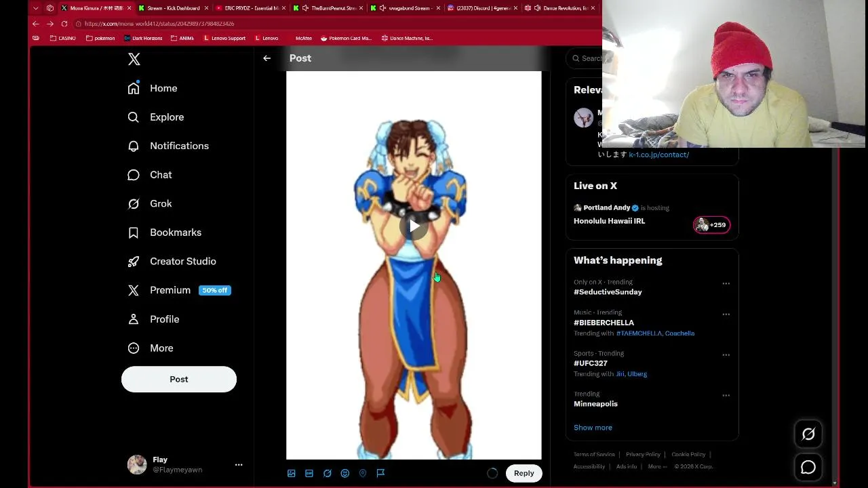
Task: Open the Minneapolis trend
Action: (x=595, y=404)
